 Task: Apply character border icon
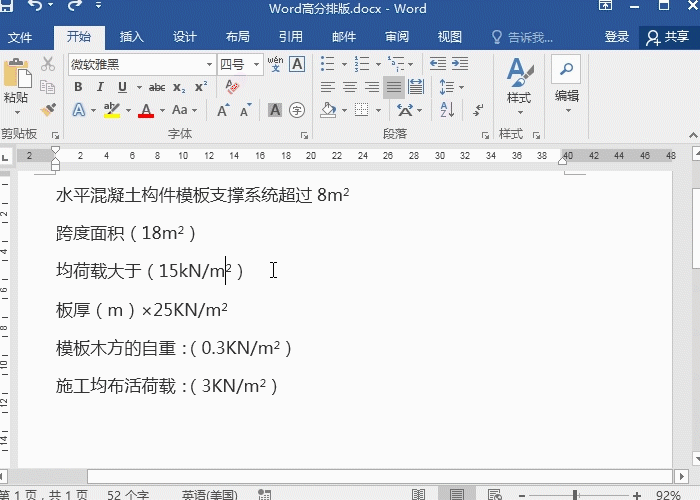click(297, 64)
